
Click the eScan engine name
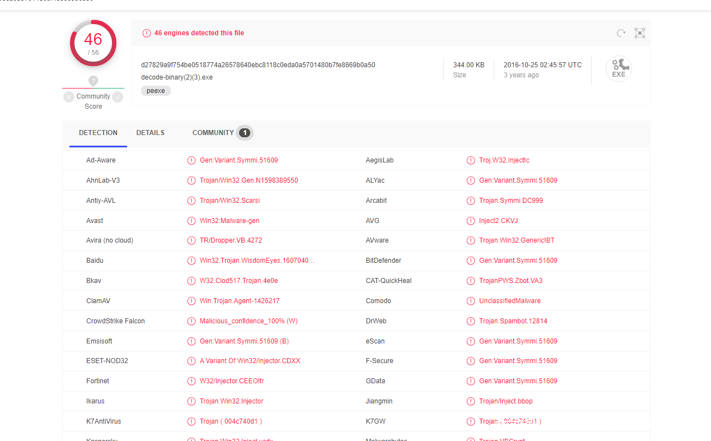[x=375, y=341]
